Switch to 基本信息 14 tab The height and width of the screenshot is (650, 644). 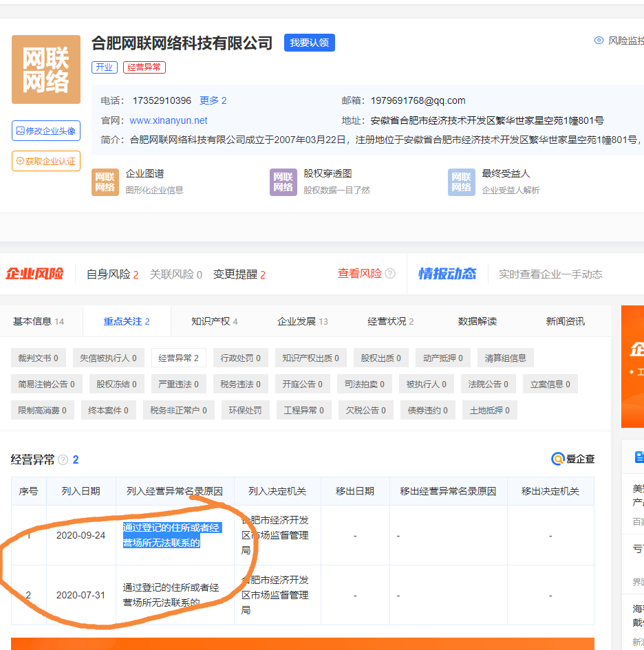(x=39, y=322)
